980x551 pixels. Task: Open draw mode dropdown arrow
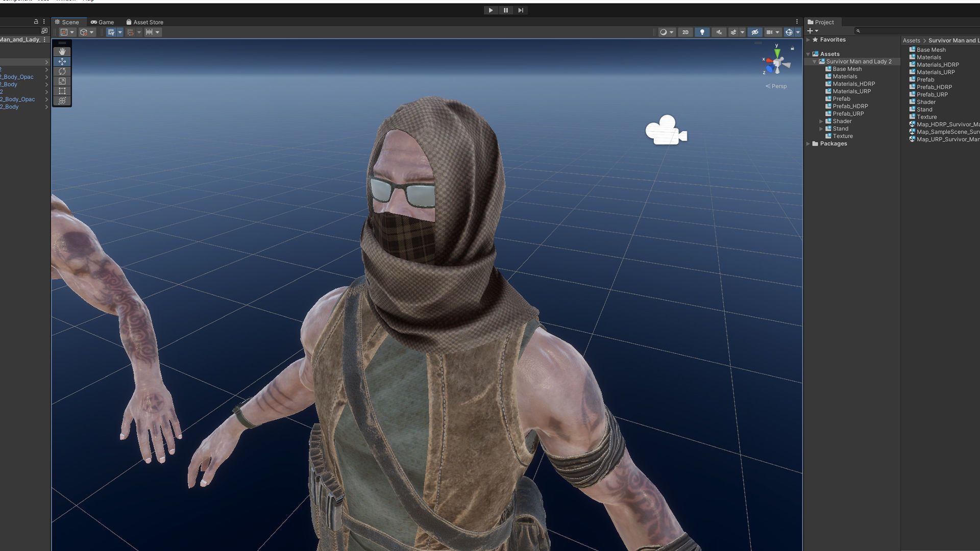point(671,32)
